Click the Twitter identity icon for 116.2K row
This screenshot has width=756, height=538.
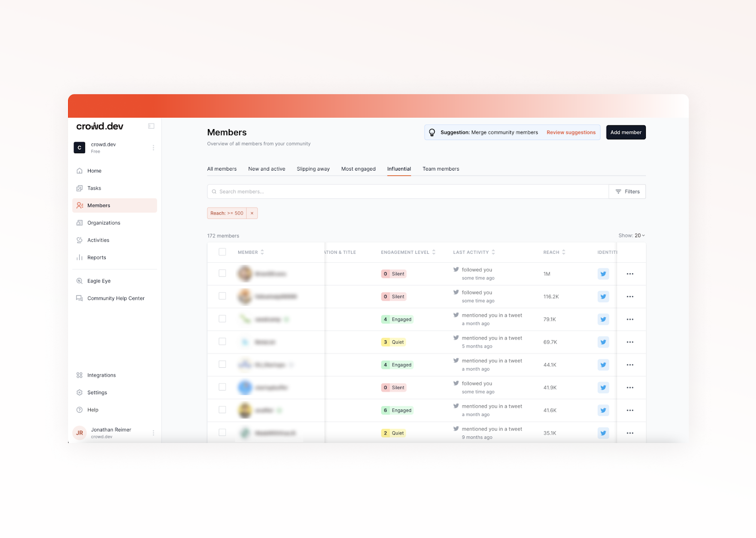(x=603, y=296)
